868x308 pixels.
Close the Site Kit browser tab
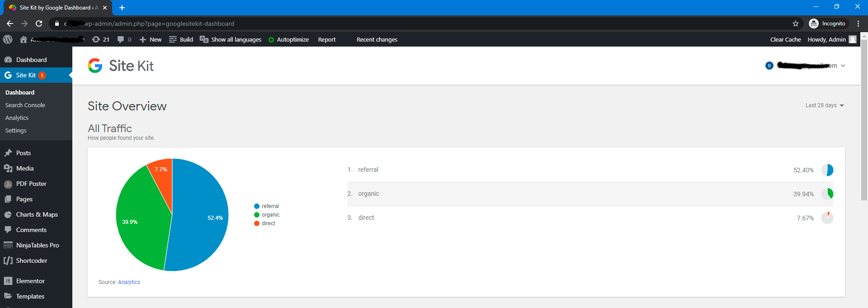(x=105, y=8)
